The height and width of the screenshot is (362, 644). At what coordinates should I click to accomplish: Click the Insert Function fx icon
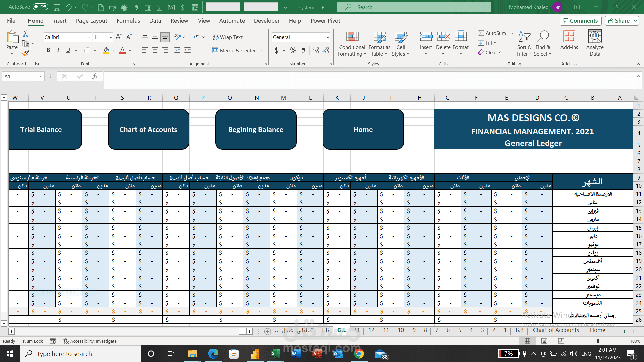(x=95, y=76)
